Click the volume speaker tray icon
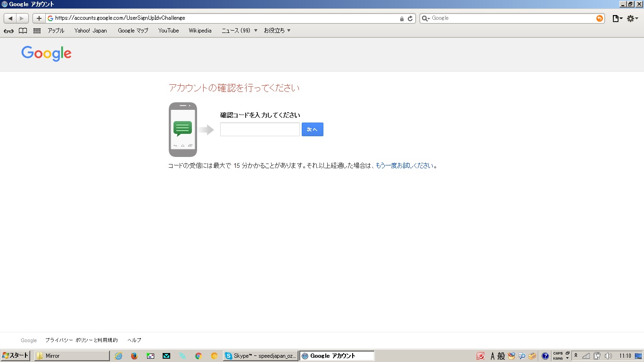The image size is (644, 362). pyautogui.click(x=608, y=356)
